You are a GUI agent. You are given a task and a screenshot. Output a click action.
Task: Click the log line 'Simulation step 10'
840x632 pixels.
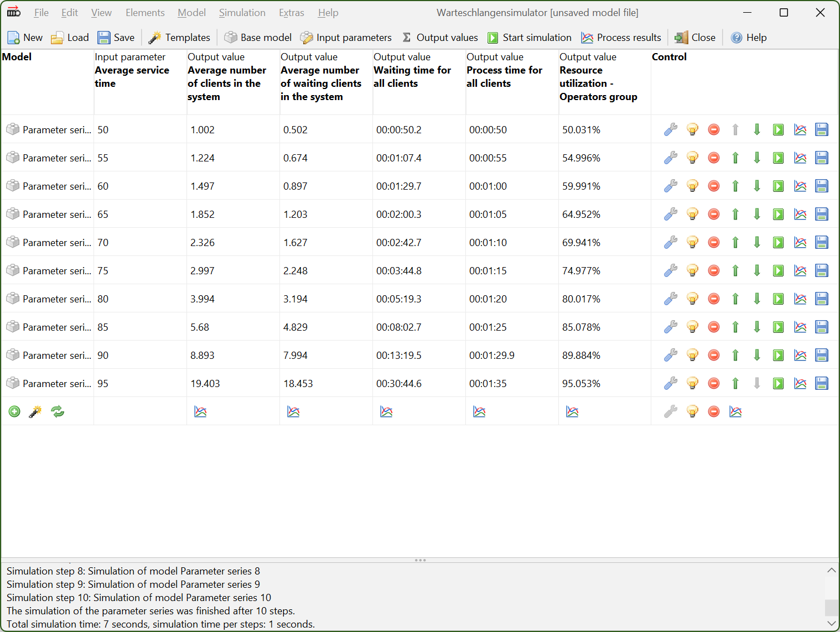(x=139, y=598)
